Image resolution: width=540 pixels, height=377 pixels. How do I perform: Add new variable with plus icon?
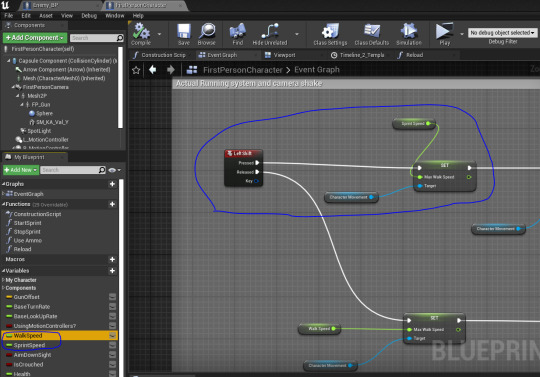point(112,271)
